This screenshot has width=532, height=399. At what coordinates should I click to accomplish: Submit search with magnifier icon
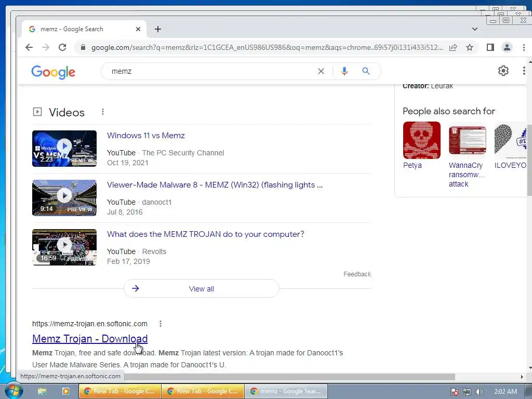(x=366, y=71)
